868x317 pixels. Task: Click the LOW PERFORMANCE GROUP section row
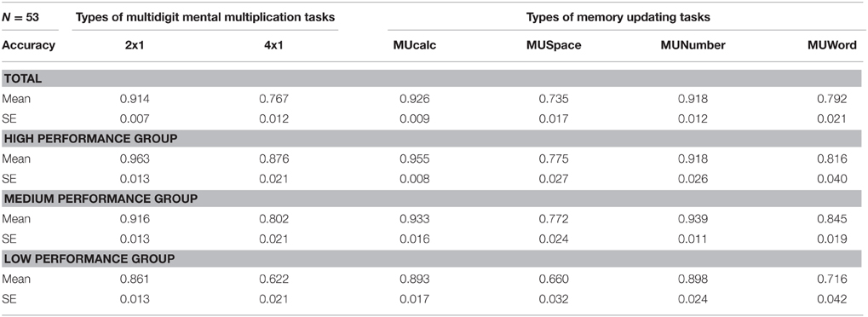(x=432, y=258)
